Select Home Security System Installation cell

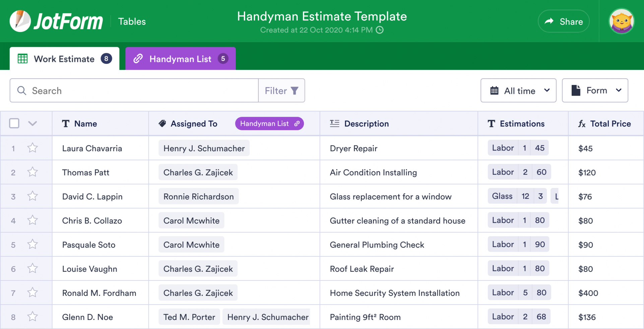pos(399,293)
